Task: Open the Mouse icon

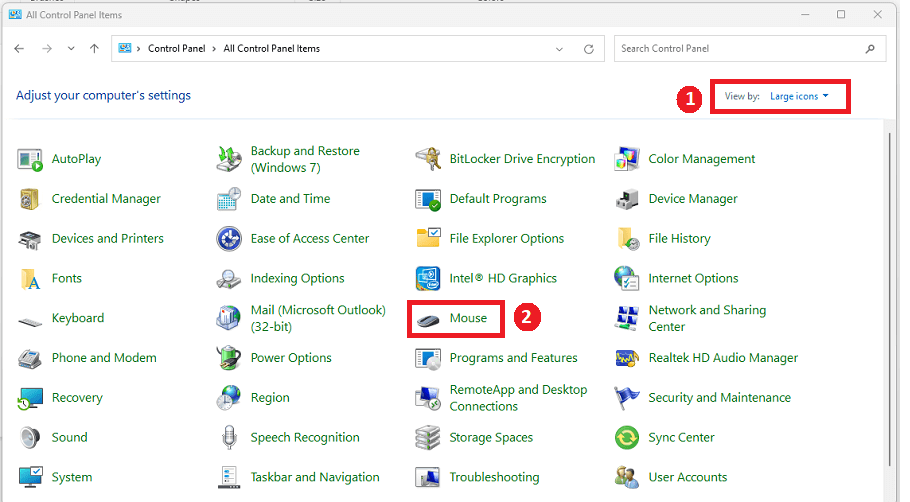Action: tap(428, 320)
